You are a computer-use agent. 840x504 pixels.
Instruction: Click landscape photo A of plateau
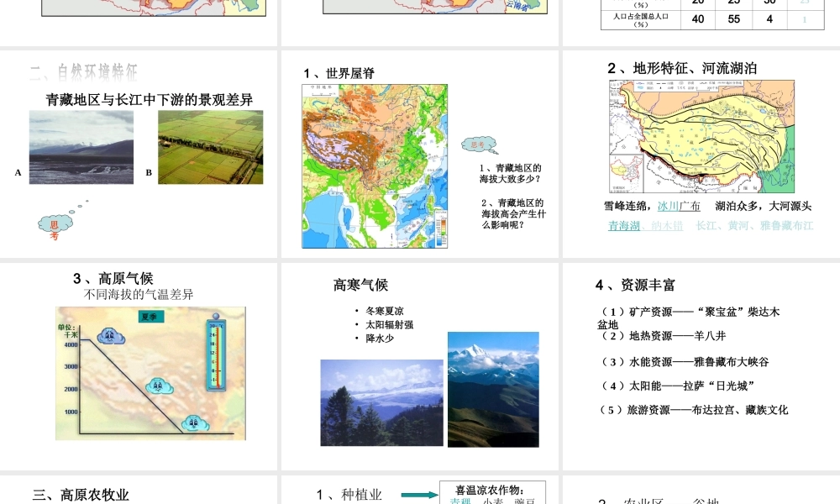[x=81, y=147]
